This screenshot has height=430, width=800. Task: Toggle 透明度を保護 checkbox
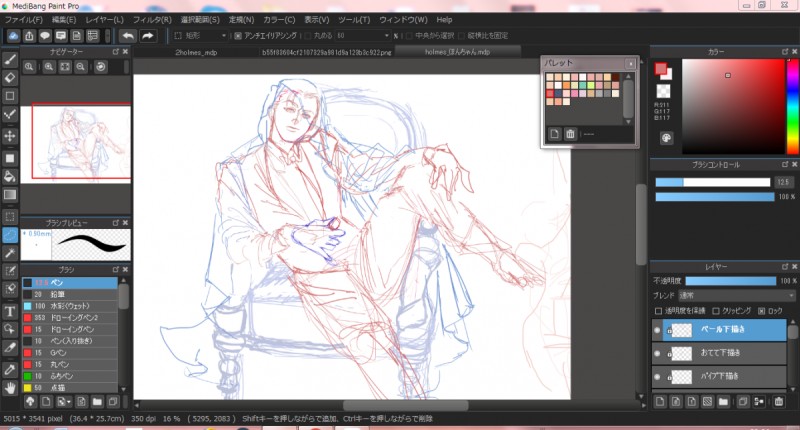[658, 311]
